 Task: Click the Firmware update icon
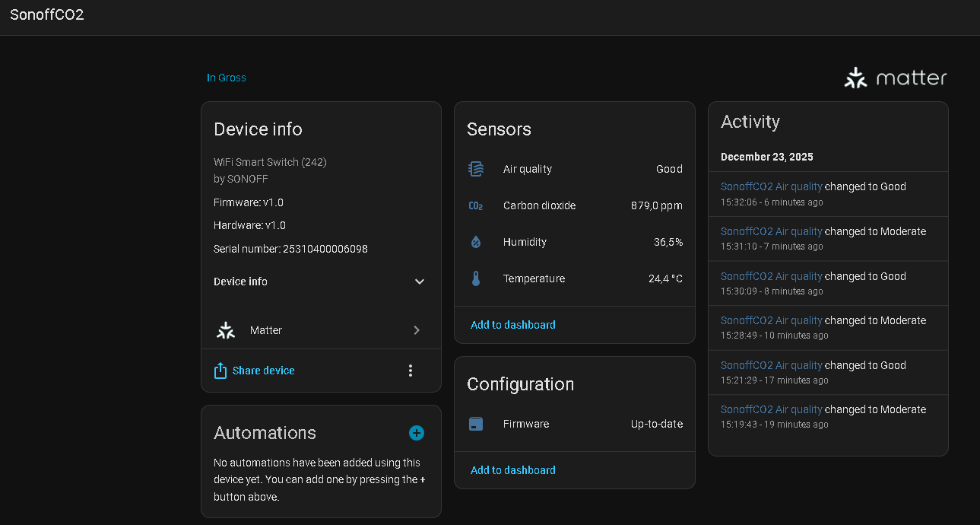pos(476,424)
